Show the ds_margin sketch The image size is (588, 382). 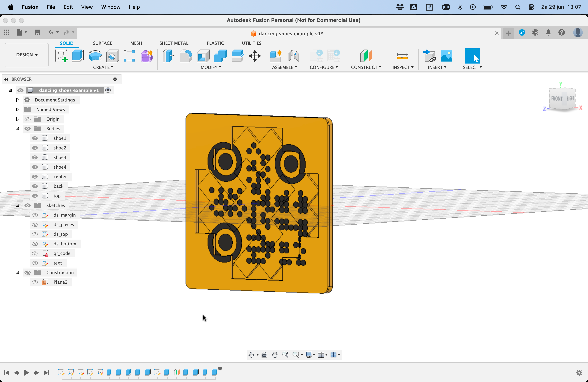click(x=35, y=215)
